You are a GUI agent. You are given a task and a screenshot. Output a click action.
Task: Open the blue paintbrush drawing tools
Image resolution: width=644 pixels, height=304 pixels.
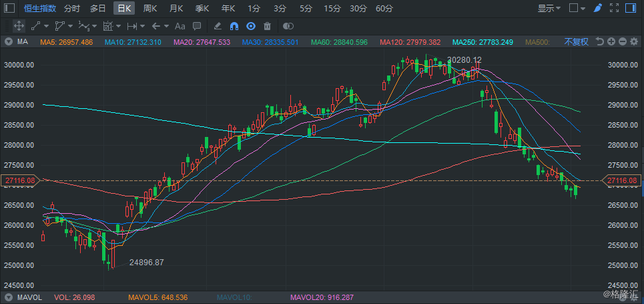tap(598, 8)
